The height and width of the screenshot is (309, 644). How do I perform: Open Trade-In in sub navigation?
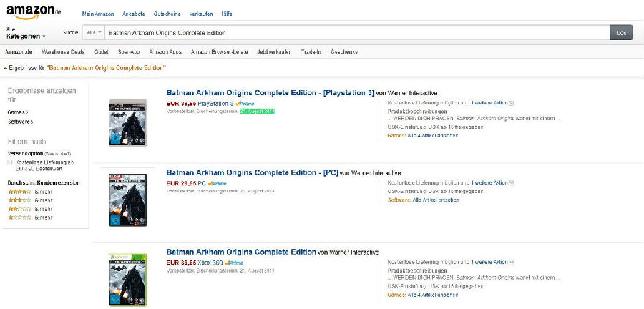click(x=311, y=52)
